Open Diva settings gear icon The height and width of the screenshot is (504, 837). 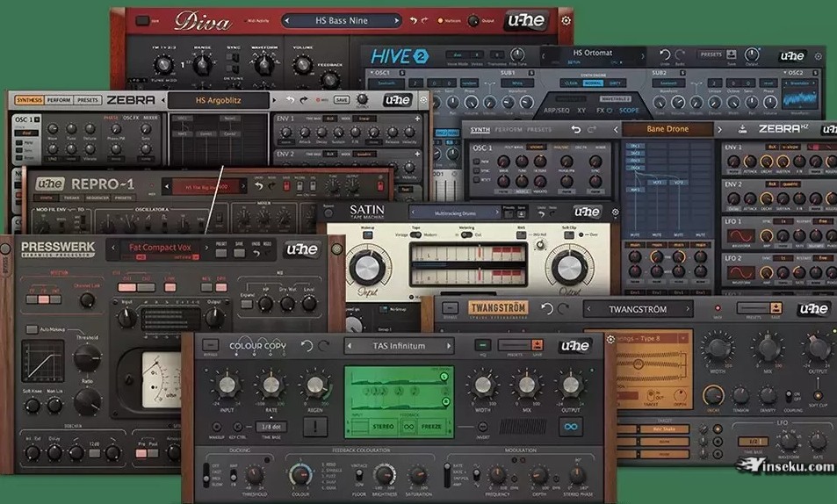click(x=566, y=20)
